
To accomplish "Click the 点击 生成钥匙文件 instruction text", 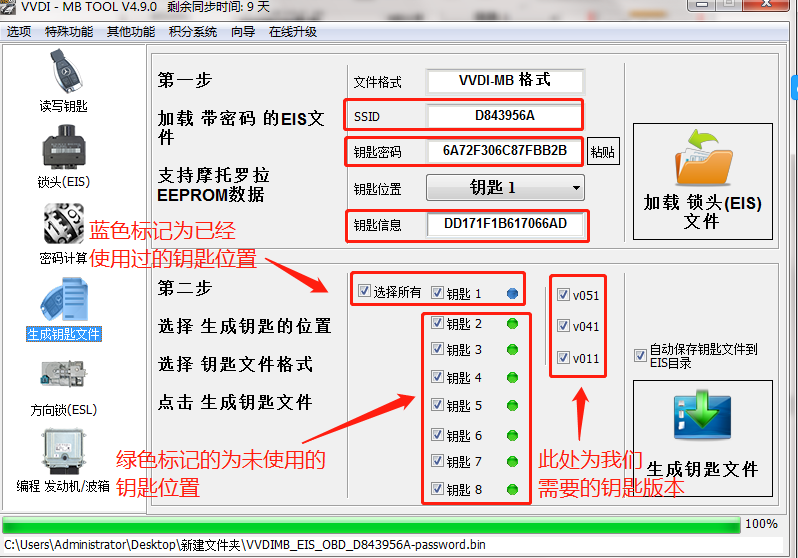I will 235,402.
